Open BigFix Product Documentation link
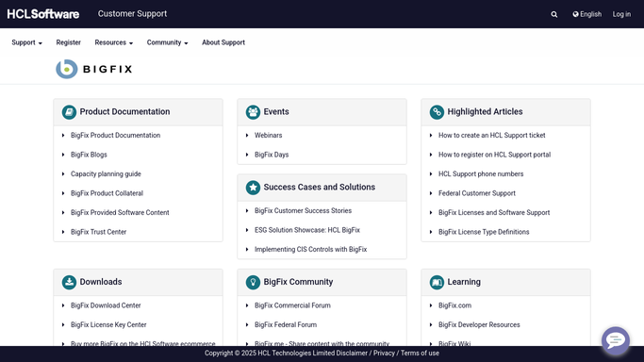Viewport: 644px width, 362px height. [x=115, y=135]
